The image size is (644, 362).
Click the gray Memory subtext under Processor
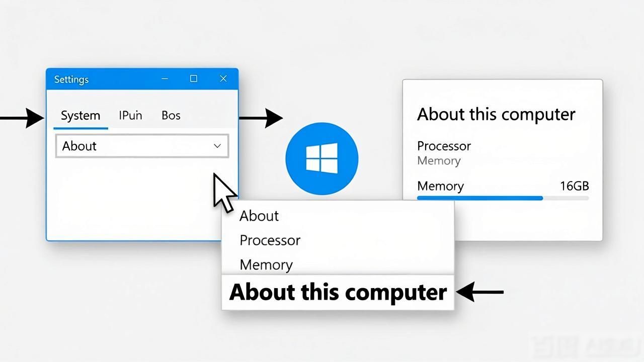439,161
